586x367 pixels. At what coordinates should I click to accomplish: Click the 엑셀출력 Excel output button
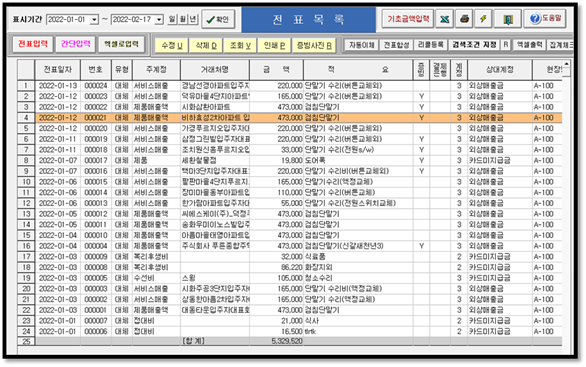[529, 45]
